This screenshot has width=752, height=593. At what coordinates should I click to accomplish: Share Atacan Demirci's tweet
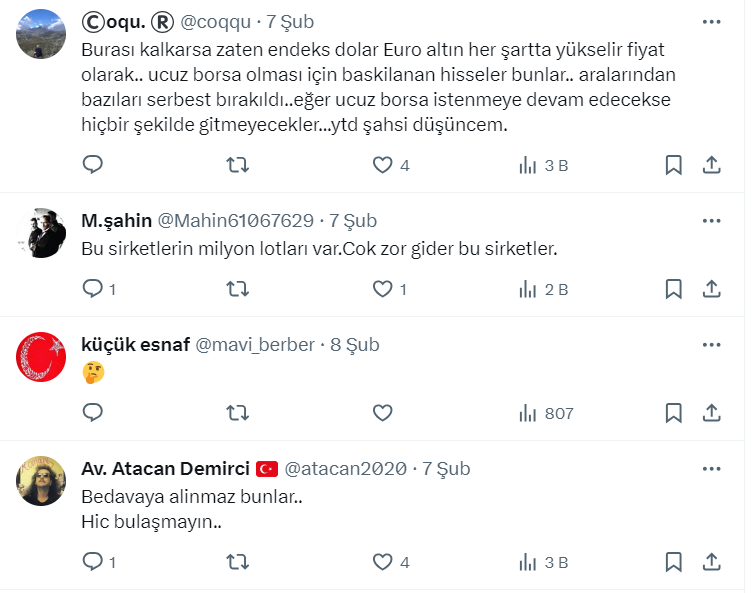point(711,562)
